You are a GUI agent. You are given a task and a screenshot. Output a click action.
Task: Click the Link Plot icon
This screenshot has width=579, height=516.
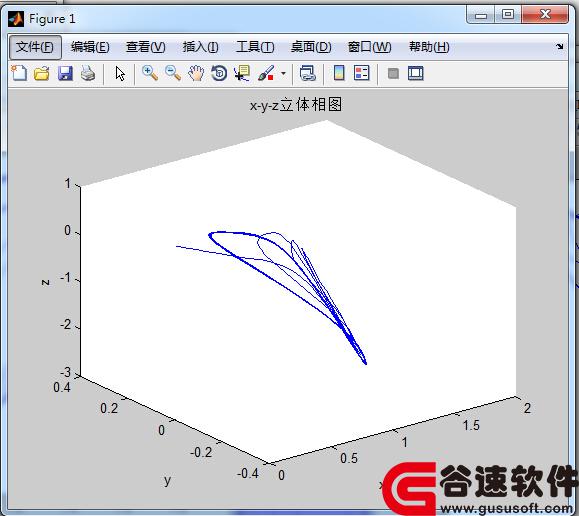click(x=307, y=73)
